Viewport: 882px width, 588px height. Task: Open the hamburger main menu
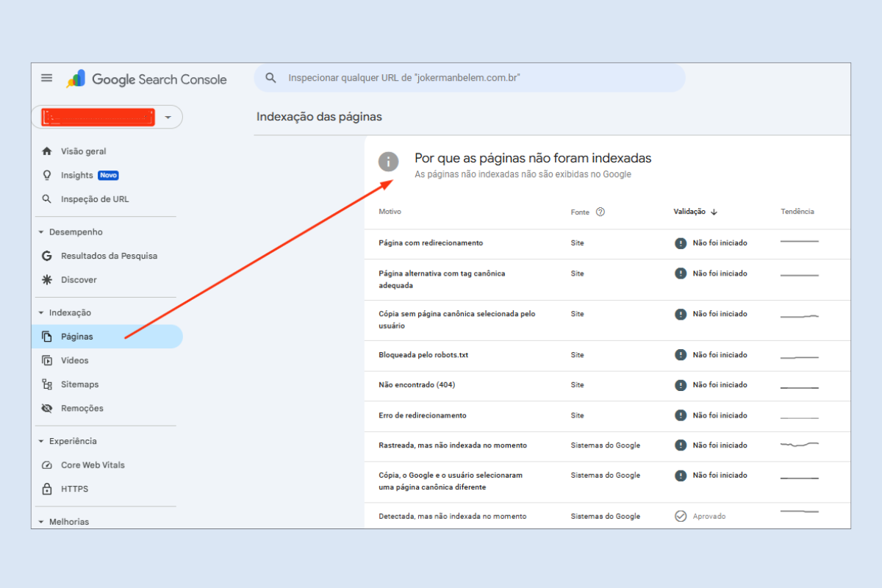(47, 79)
